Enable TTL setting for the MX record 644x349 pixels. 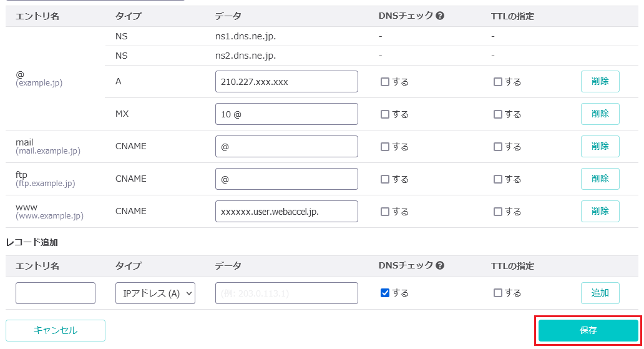click(x=498, y=114)
